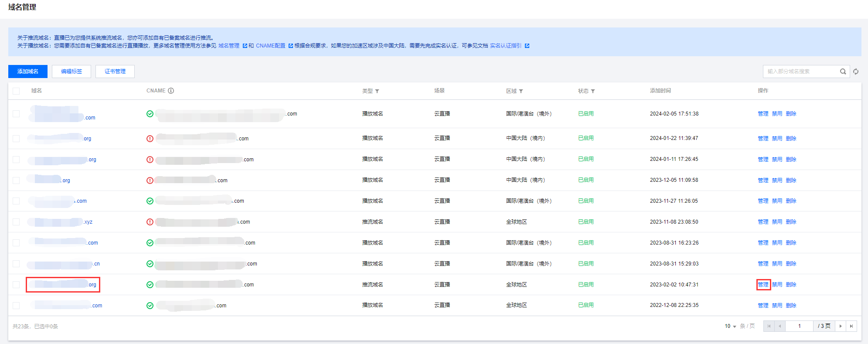Click the 编辑标签 button
Screen dimensions: 868x344
[71, 72]
